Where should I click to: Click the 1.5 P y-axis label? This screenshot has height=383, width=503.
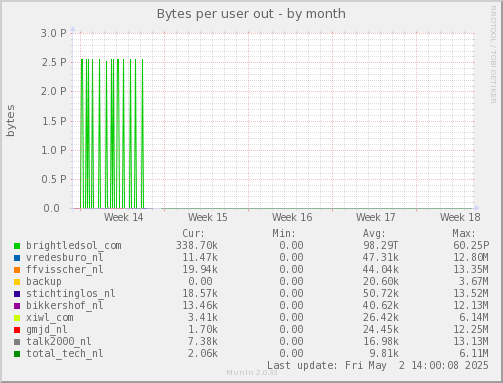pos(54,121)
